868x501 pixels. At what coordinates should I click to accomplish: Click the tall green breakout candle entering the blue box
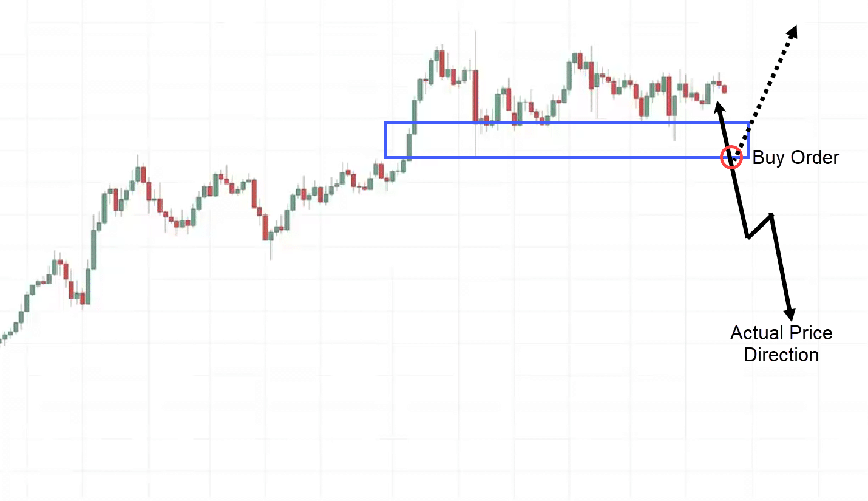point(415,117)
